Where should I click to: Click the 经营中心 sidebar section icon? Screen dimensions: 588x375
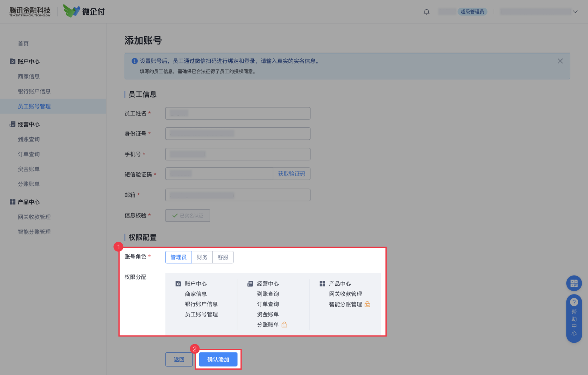point(13,124)
